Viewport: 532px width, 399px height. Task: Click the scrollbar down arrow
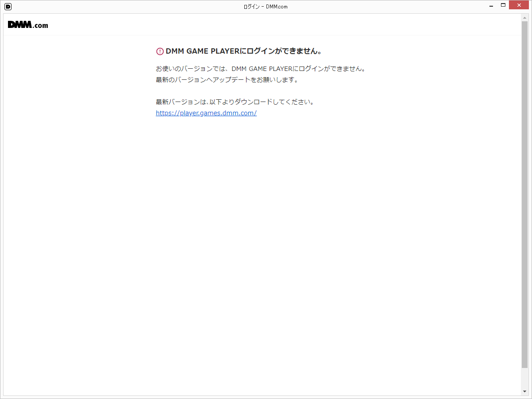pyautogui.click(x=524, y=391)
